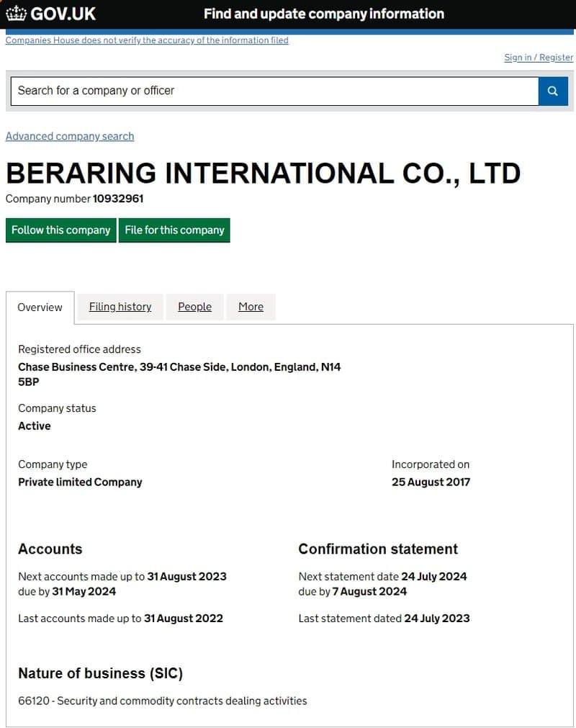Viewport: 576px width, 728px height.
Task: Click the Companies House disclaimer link
Action: [147, 40]
